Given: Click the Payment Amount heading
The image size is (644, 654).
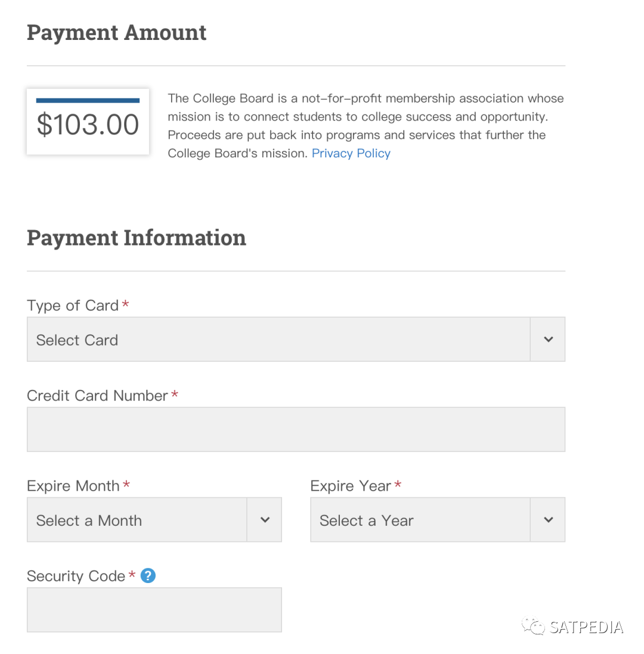Looking at the screenshot, I should coord(117,32).
